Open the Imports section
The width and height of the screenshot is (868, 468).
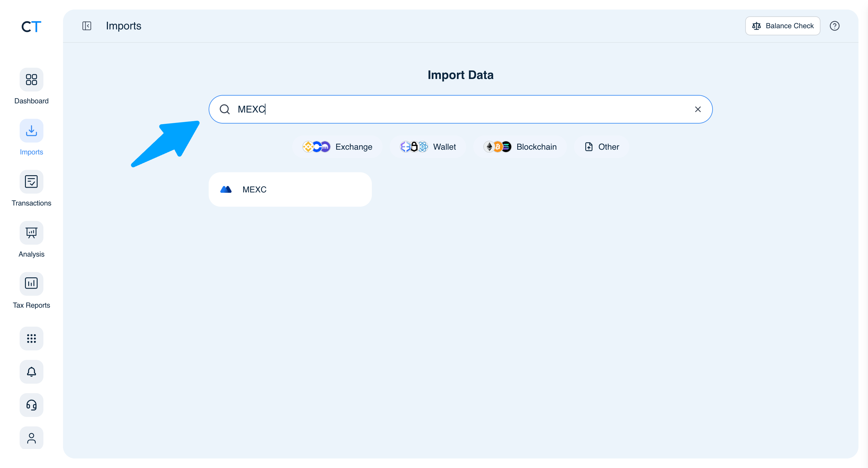31,137
